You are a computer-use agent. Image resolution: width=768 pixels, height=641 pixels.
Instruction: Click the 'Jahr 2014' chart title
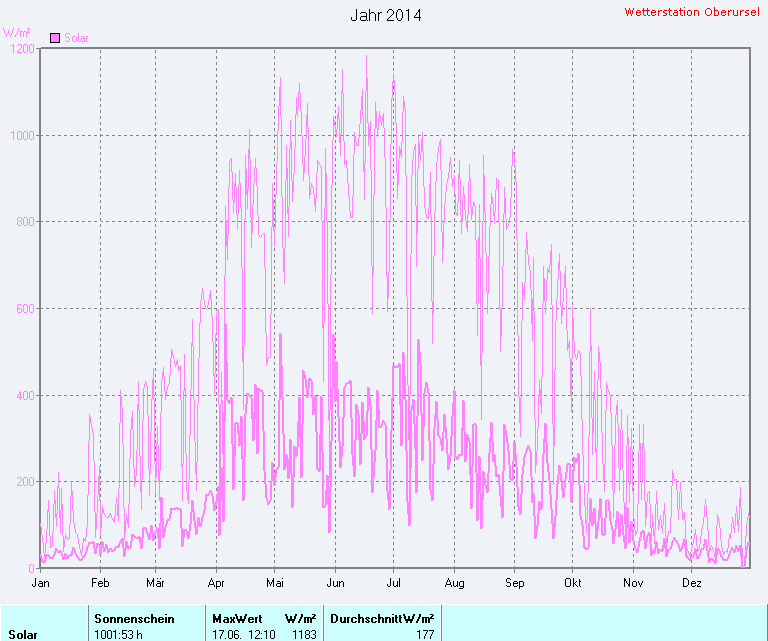coord(385,15)
